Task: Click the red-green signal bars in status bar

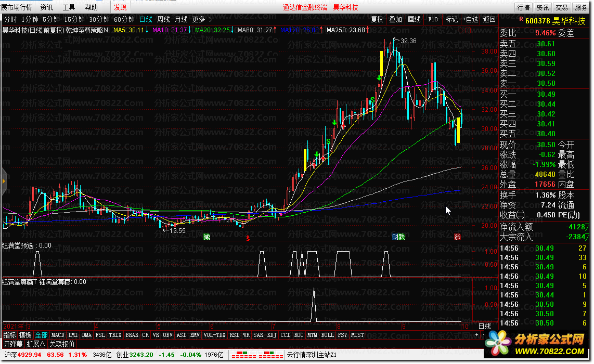Action: click(257, 355)
